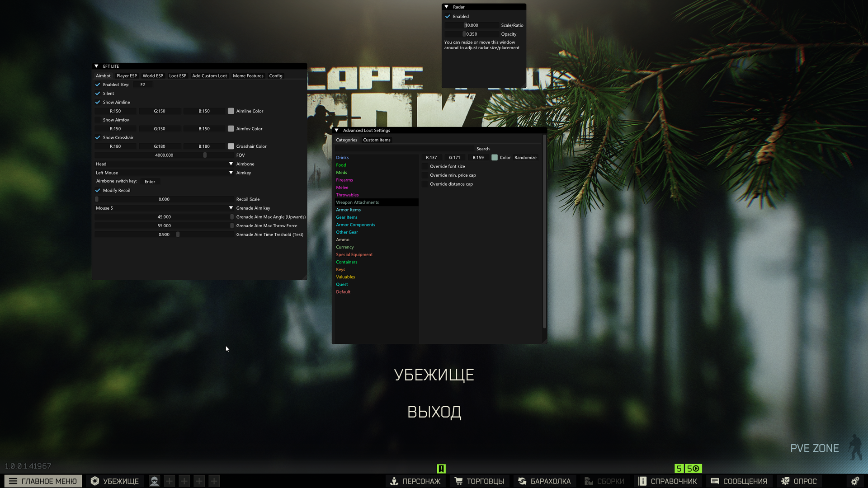868x488 pixels.
Task: Open the World ESP tab
Action: click(153, 76)
